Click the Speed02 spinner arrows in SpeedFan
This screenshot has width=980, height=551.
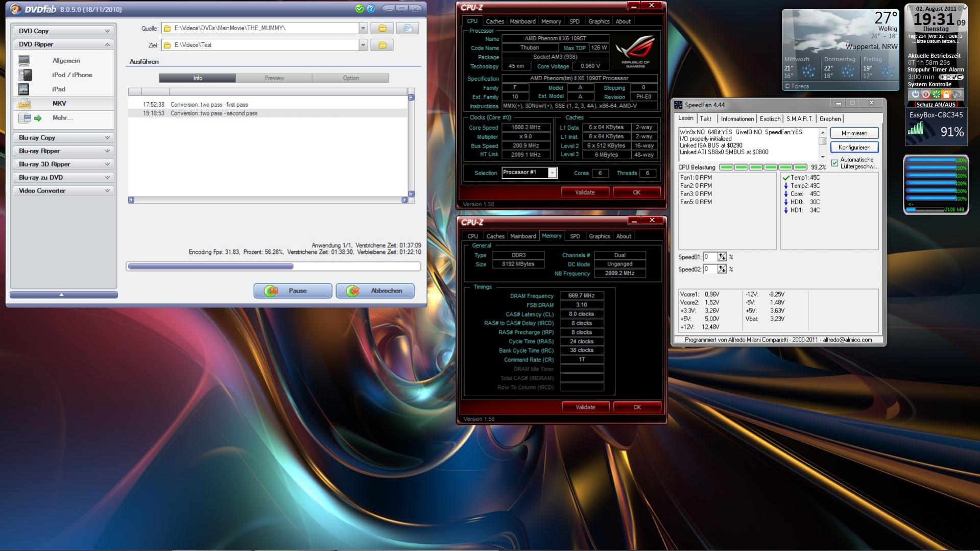coord(722,269)
